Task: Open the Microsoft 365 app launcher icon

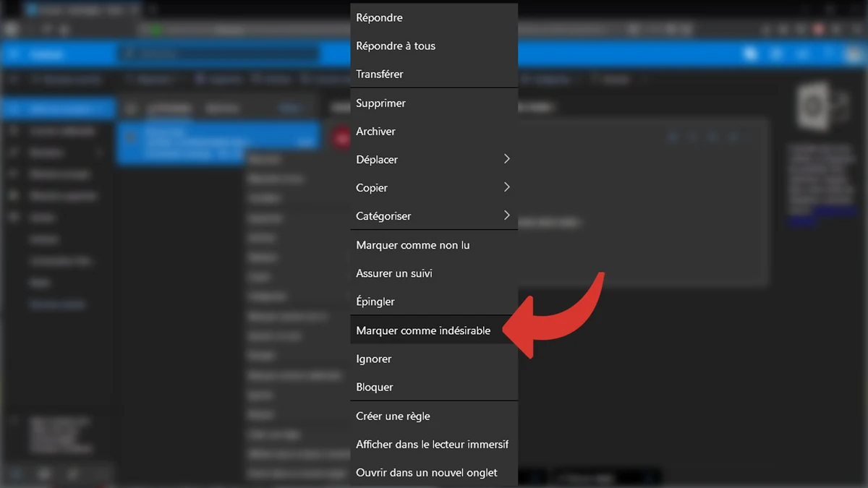Action: 12,53
